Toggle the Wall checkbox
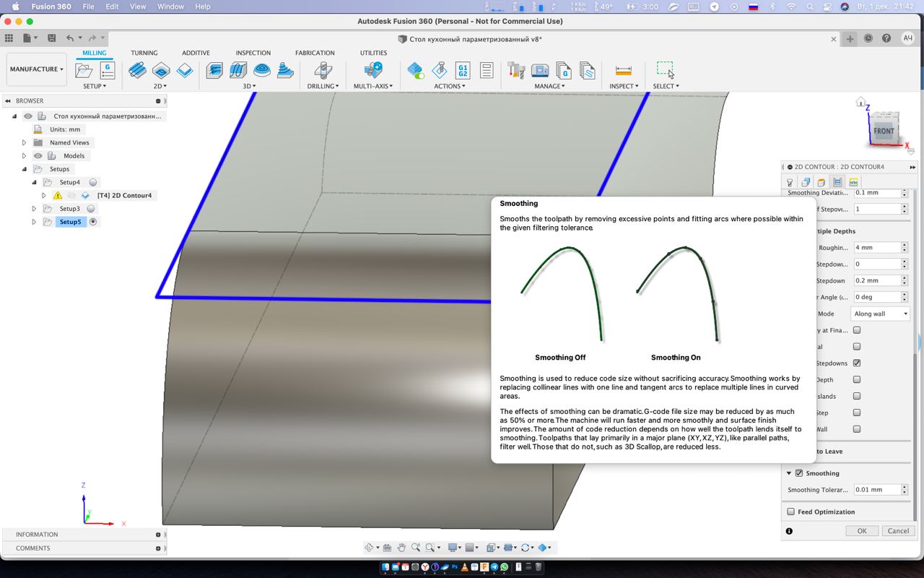This screenshot has height=578, width=924. pyautogui.click(x=857, y=429)
